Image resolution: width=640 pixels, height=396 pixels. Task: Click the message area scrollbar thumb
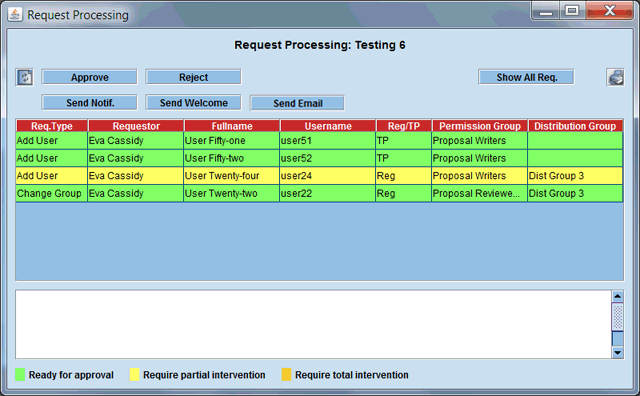pos(618,316)
